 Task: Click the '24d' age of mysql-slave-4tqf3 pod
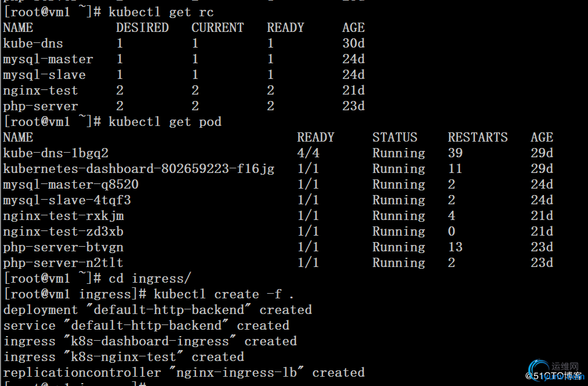click(x=542, y=200)
